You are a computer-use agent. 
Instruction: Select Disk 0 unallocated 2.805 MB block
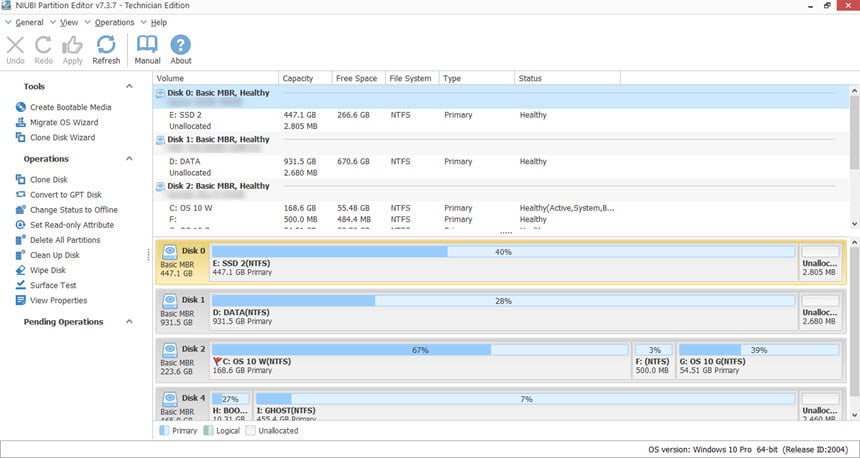tap(820, 262)
